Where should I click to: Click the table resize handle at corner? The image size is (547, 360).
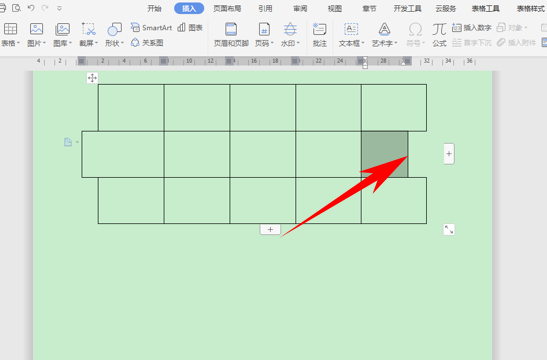pyautogui.click(x=449, y=230)
